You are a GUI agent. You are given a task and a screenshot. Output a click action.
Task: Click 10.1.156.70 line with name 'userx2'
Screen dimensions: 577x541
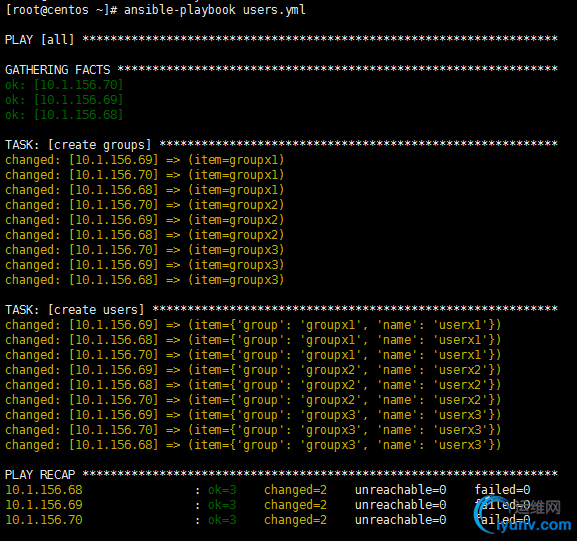pyautogui.click(x=253, y=400)
